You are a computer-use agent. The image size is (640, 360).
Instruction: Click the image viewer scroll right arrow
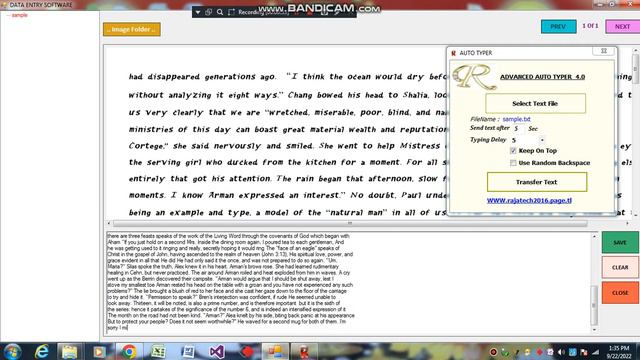627,223
